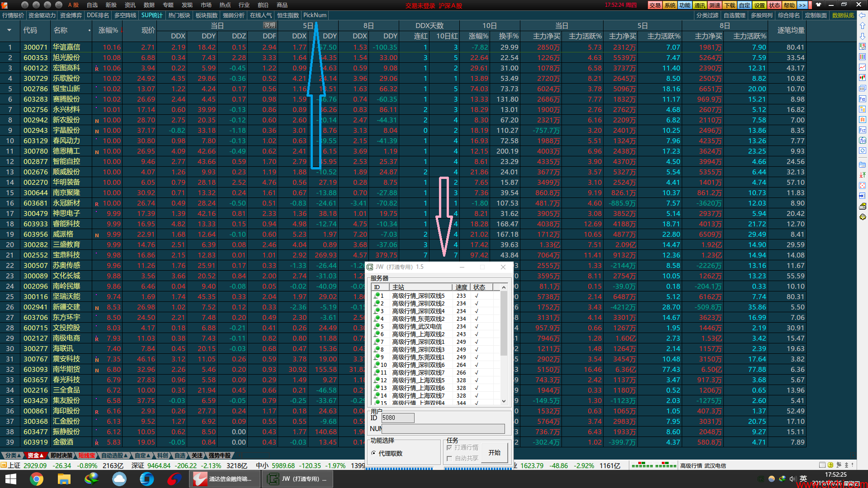This screenshot has height=488, width=868.
Task: Click the blue folder icon in right sidebar
Action: click(x=863, y=165)
